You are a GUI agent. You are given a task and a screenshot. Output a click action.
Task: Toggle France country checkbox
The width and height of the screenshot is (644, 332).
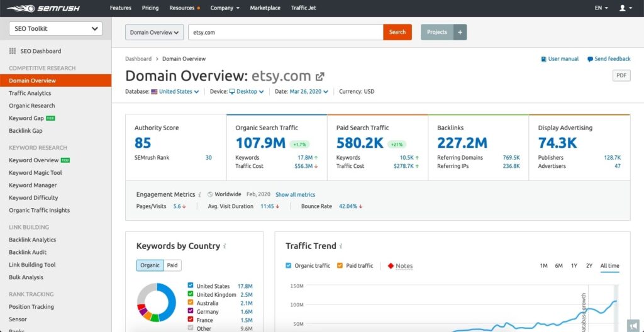coord(190,319)
